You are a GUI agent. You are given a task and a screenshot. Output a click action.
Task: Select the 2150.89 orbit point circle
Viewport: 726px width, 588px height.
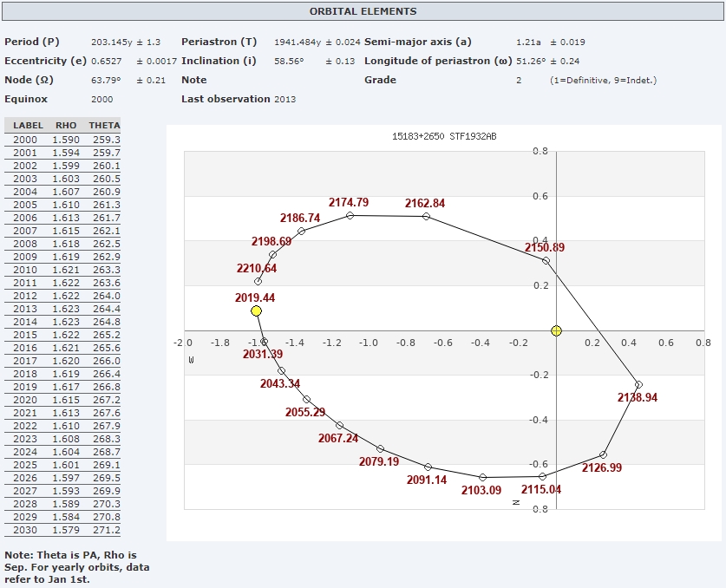coord(546,260)
